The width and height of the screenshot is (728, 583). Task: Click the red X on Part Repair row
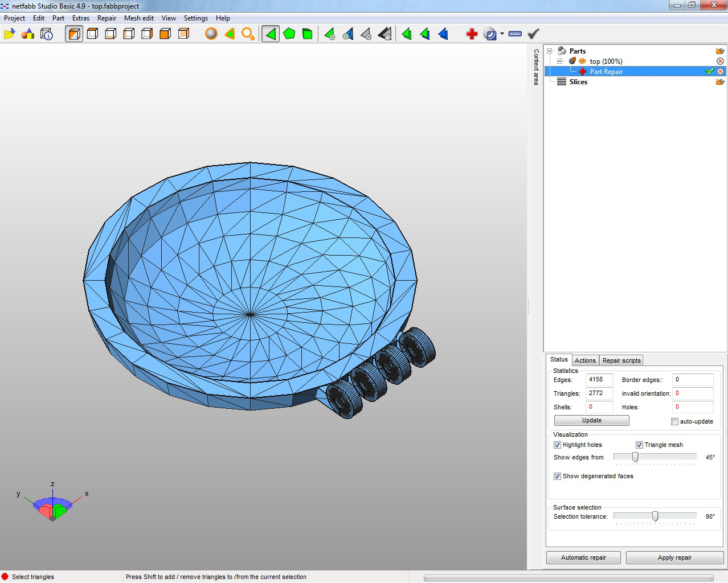720,72
